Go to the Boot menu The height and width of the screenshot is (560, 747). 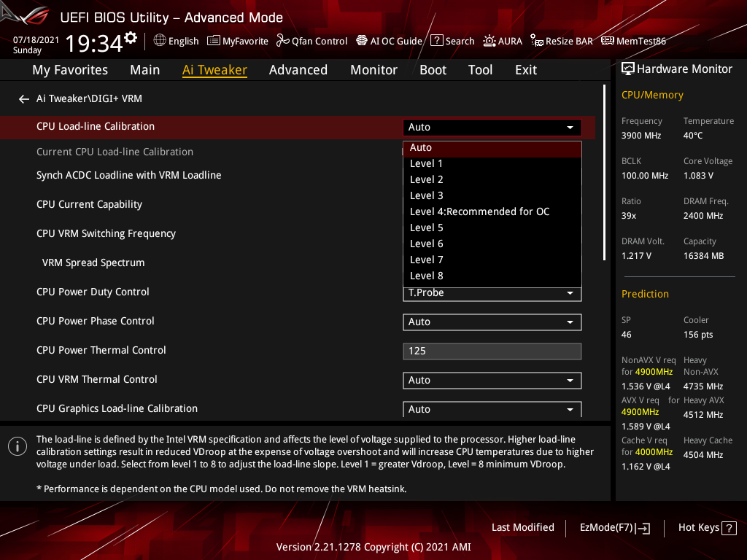click(433, 69)
